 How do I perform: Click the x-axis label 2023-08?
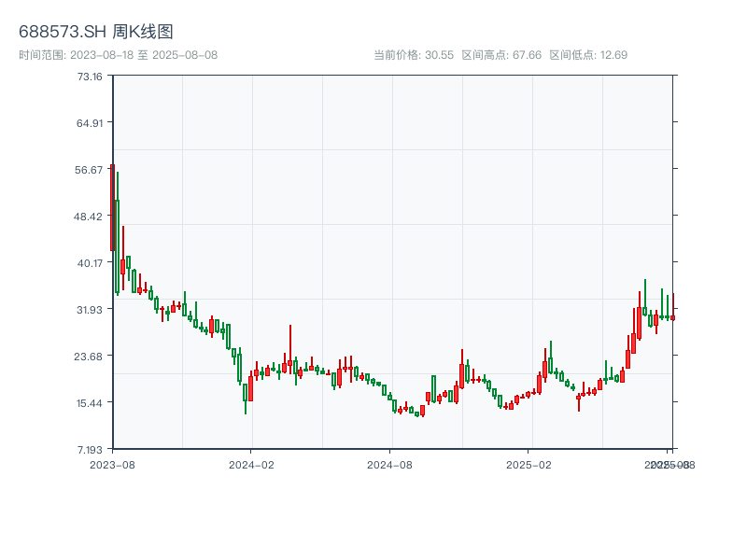(112, 465)
